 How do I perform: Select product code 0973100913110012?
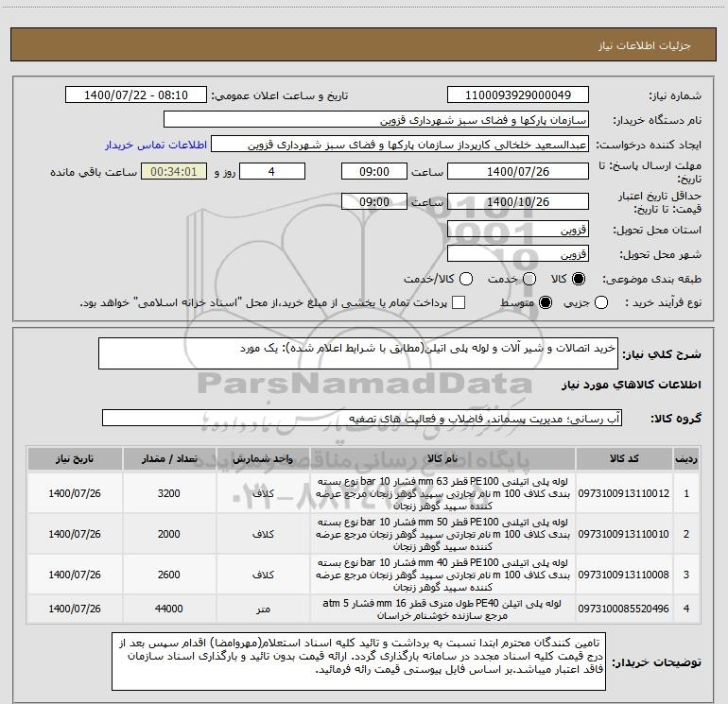click(624, 493)
